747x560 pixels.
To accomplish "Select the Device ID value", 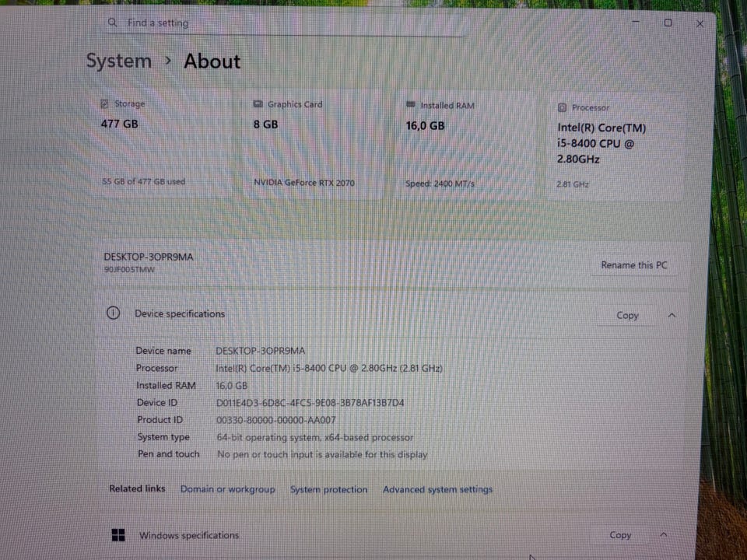I will point(310,403).
